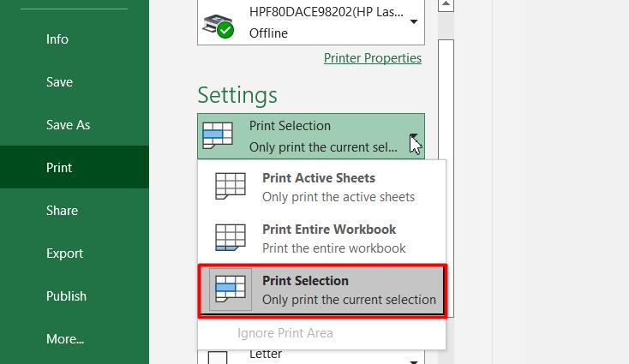Open the HPF80DACE98202 printer dropdown
This screenshot has width=629, height=364.
tap(311, 22)
